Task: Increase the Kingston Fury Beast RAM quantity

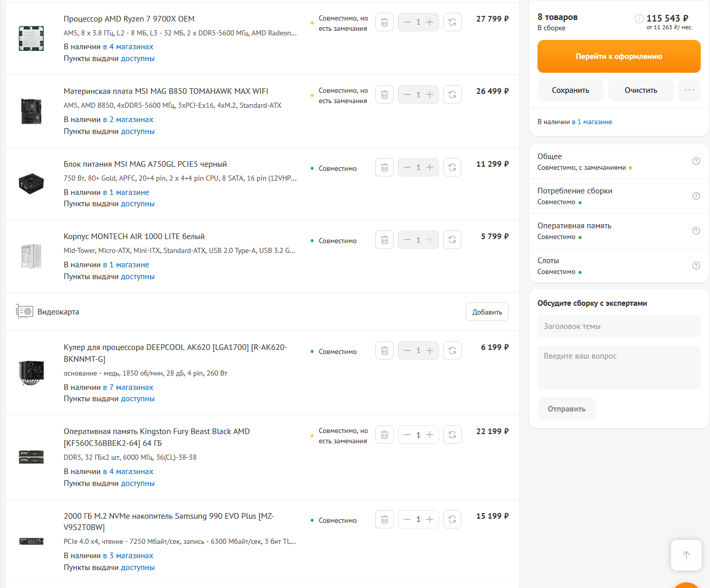Action: pos(430,435)
